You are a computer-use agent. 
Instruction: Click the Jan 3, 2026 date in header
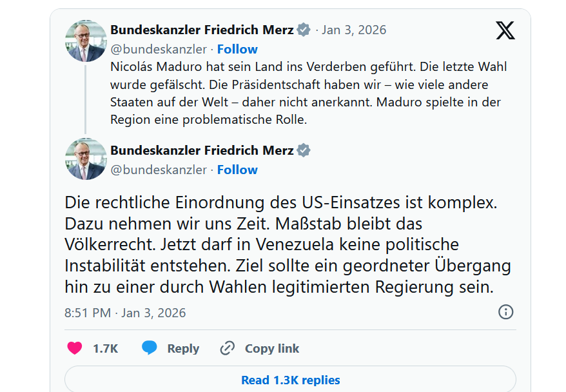coord(354,30)
